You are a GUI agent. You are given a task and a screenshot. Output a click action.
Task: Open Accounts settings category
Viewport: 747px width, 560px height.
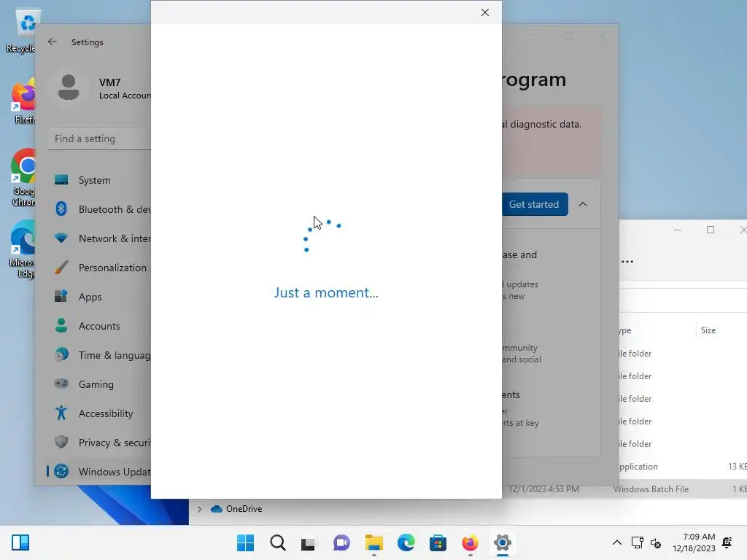pos(98,326)
